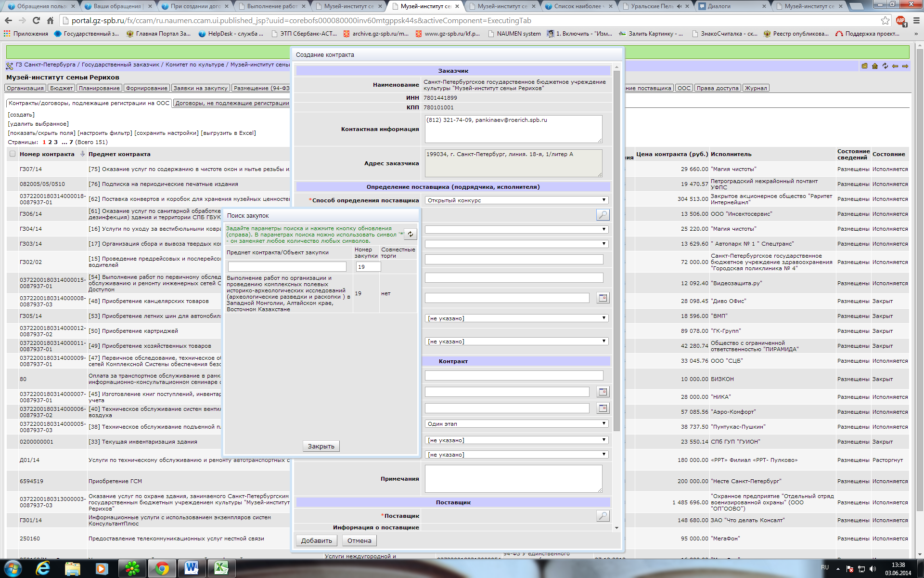This screenshot has width=924, height=578.
Task: Open the supplier search magnifier icon
Action: (x=603, y=516)
